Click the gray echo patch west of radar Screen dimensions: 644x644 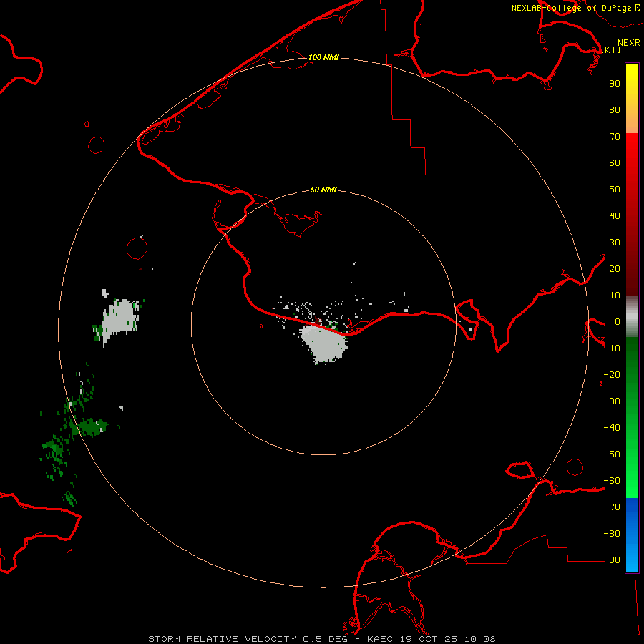point(119,319)
